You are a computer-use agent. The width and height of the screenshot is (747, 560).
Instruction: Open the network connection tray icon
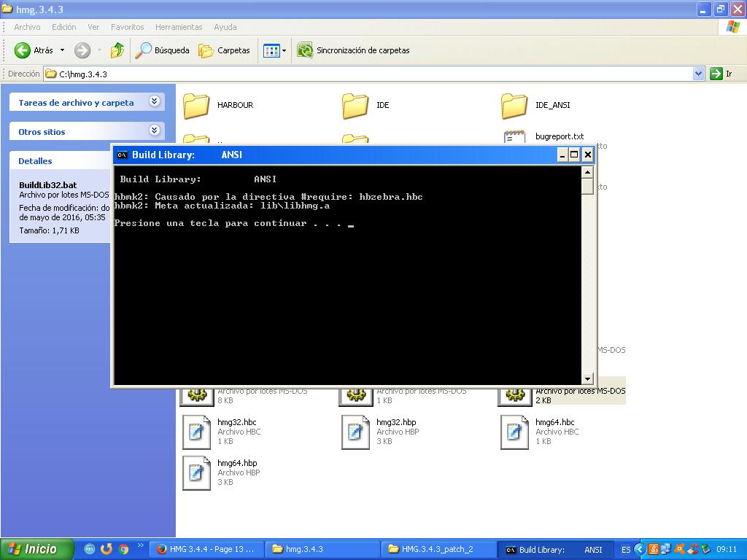[666, 549]
